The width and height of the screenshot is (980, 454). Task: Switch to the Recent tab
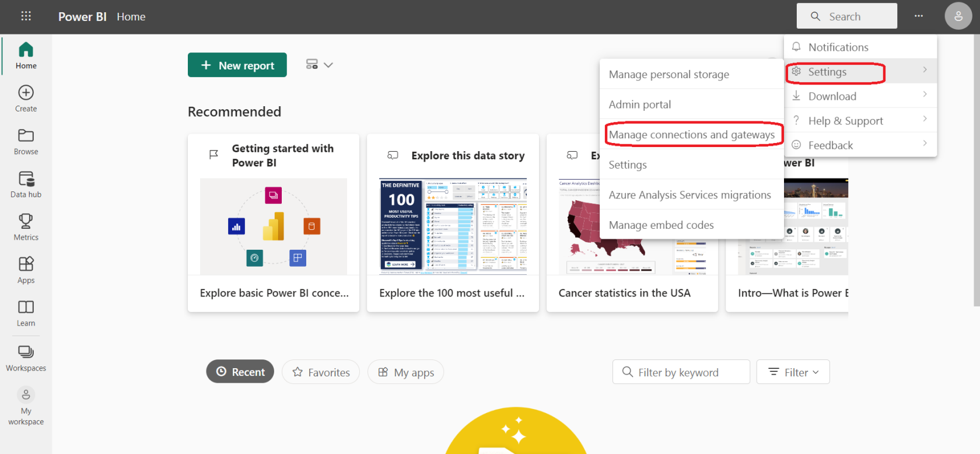pyautogui.click(x=240, y=372)
